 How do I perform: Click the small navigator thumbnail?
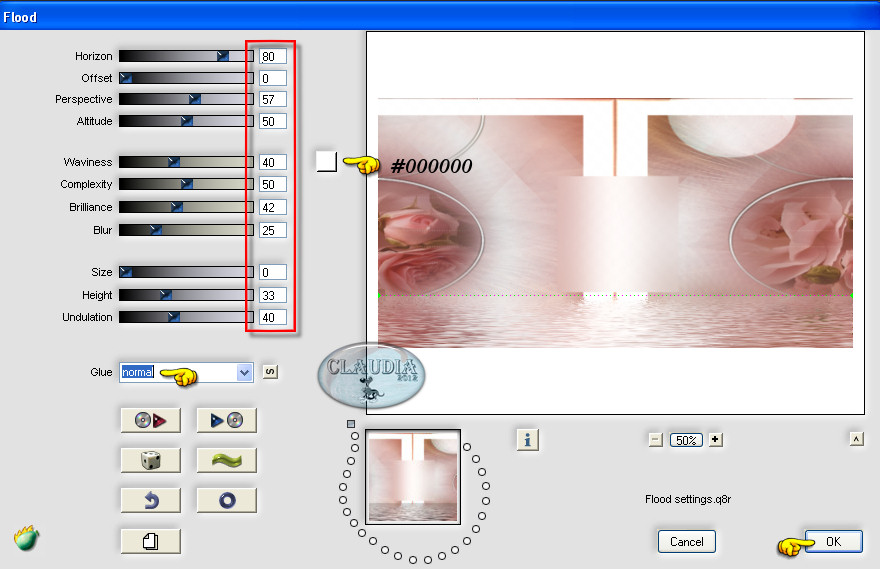pos(413,477)
